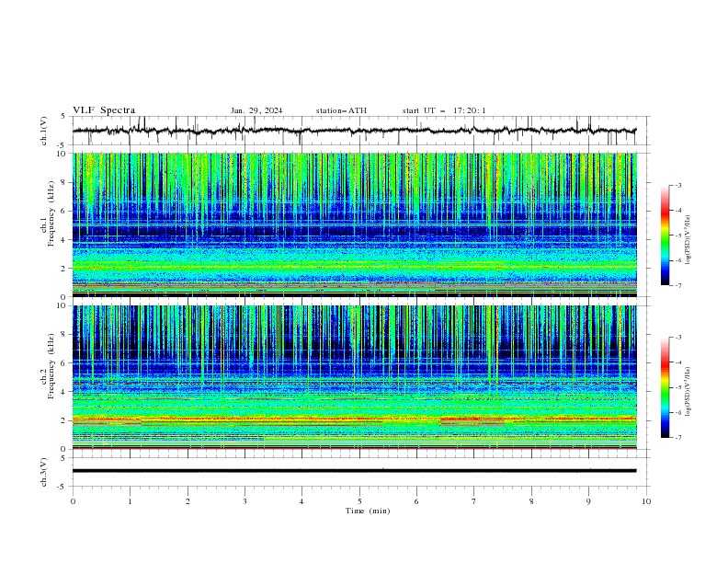Click the "ch.1(V)" axis label
This screenshot has height=563, width=728.
tap(44, 131)
